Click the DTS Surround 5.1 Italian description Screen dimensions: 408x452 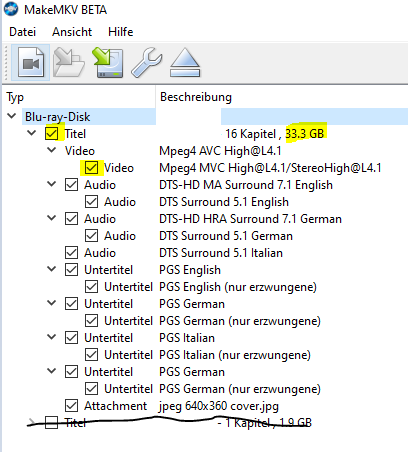click(x=221, y=253)
